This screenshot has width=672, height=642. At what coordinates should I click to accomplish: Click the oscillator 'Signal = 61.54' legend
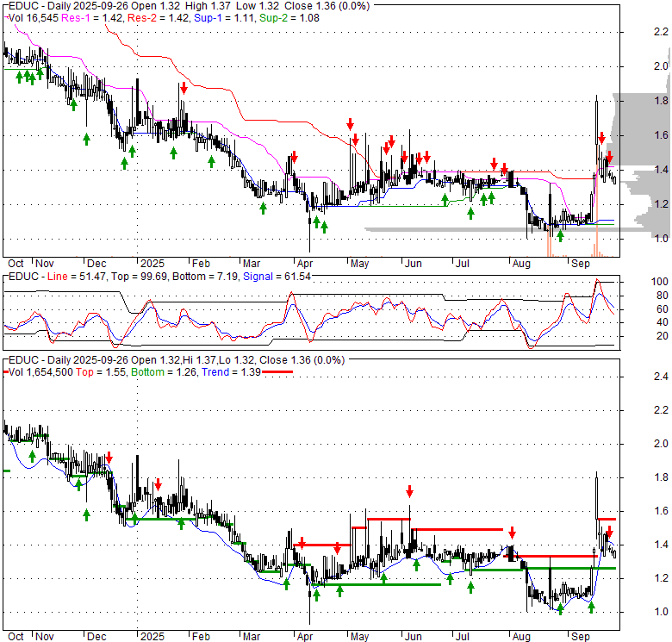277,277
